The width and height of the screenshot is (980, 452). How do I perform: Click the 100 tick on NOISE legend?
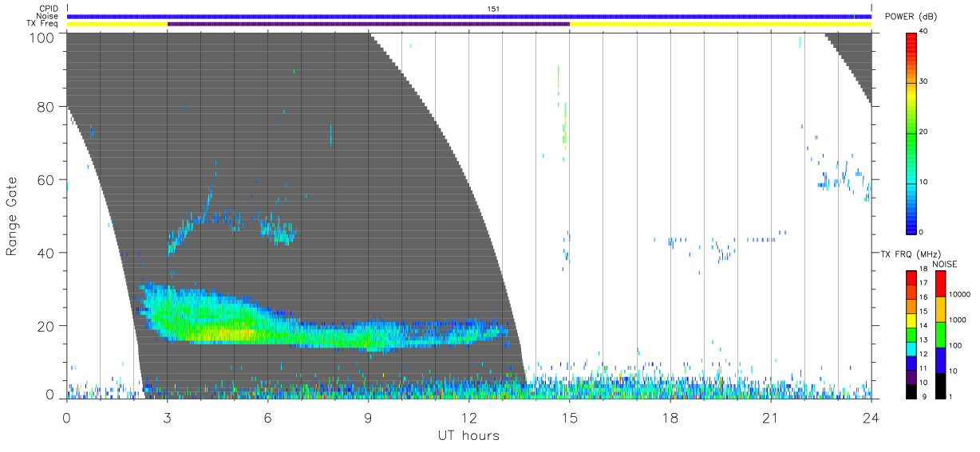[955, 345]
